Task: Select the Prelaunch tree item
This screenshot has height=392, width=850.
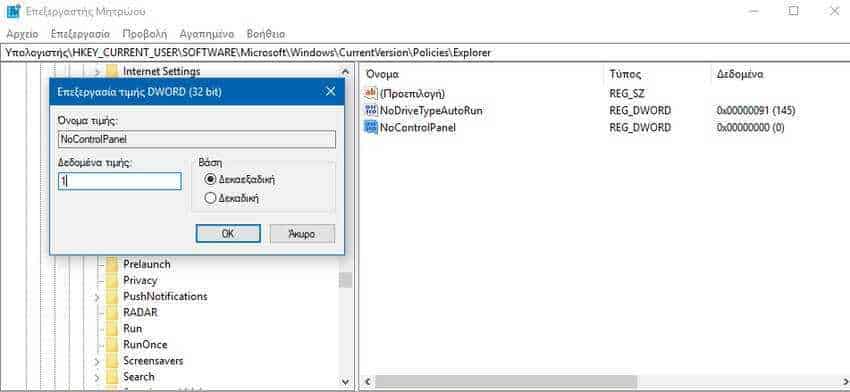Action: point(147,264)
